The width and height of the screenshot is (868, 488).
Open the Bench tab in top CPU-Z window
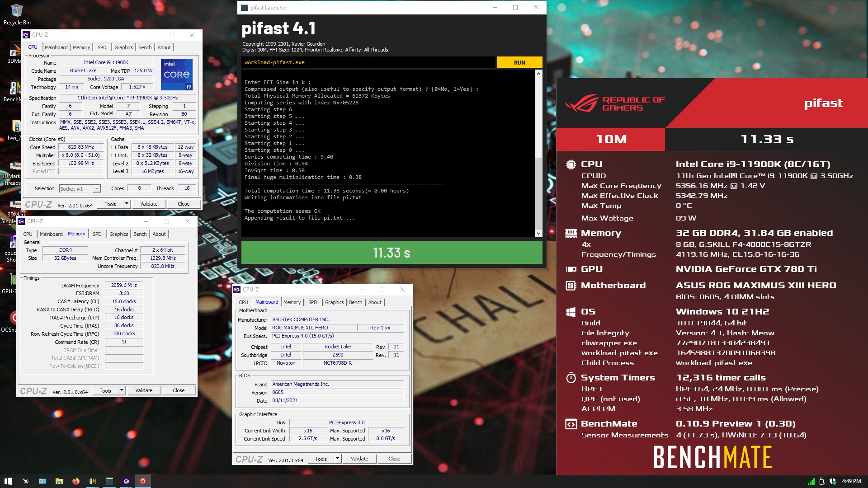coord(145,47)
